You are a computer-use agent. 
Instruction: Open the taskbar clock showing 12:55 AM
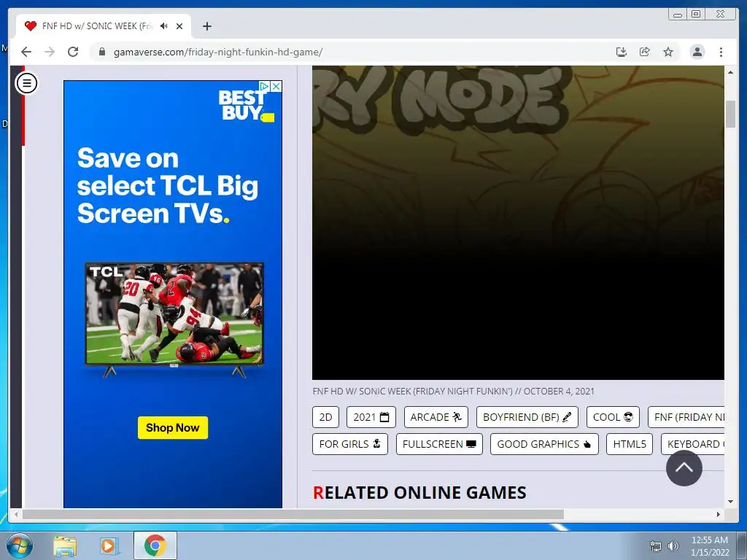[x=710, y=546]
